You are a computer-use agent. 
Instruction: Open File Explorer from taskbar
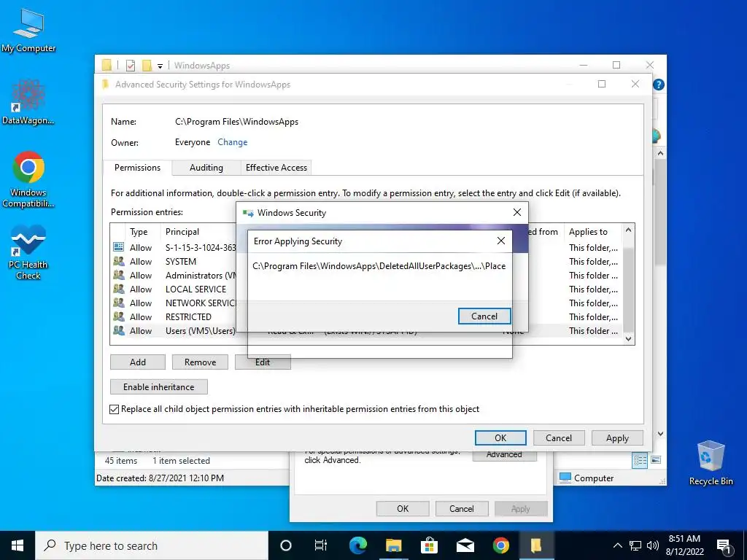pos(393,545)
